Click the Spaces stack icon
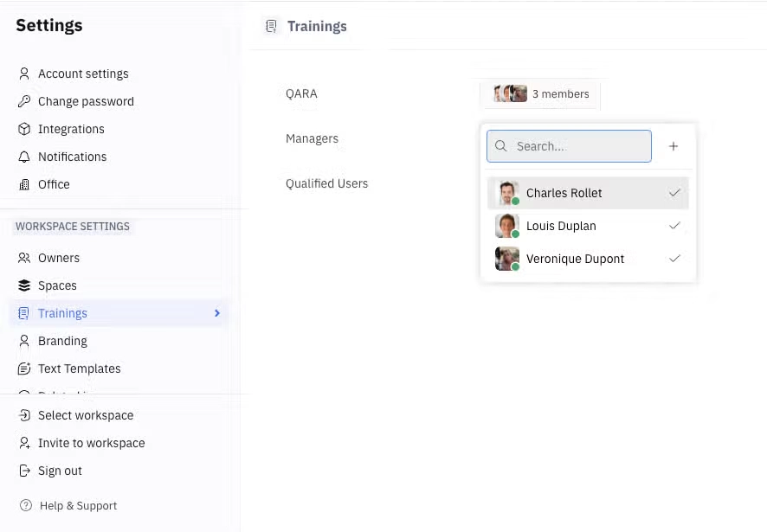Image resolution: width=767 pixels, height=532 pixels. point(23,285)
